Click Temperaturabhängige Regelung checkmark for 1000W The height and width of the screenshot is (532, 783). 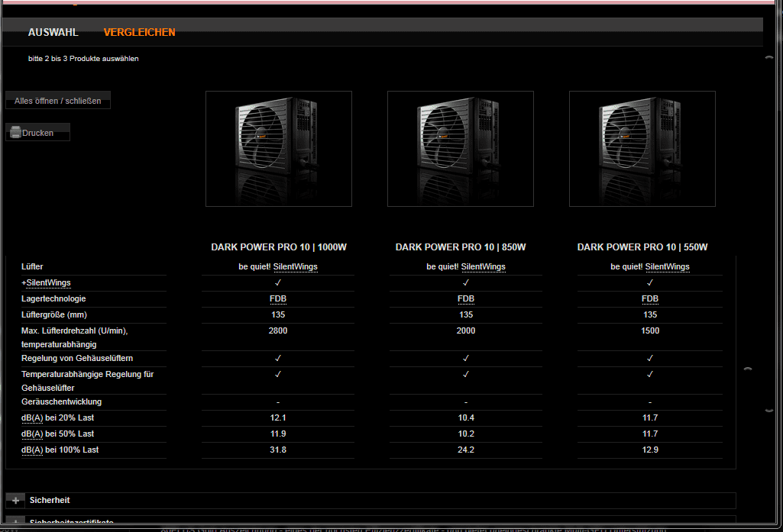pos(278,374)
